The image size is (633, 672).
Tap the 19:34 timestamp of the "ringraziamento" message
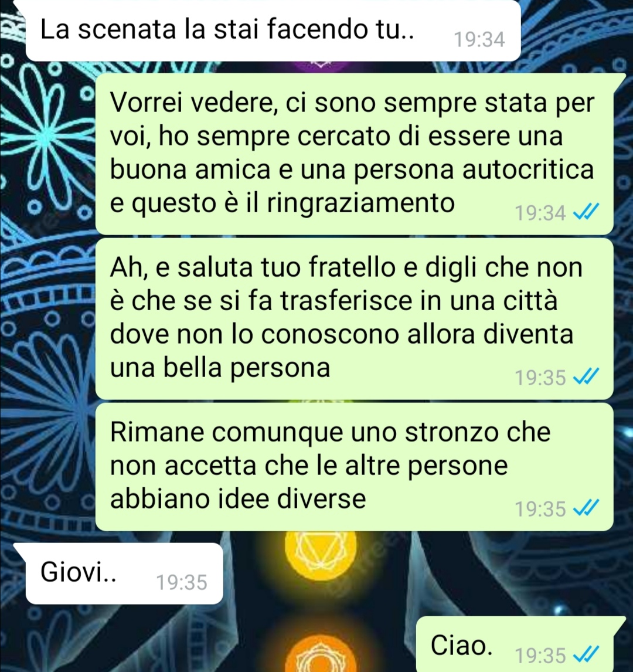[x=540, y=213]
